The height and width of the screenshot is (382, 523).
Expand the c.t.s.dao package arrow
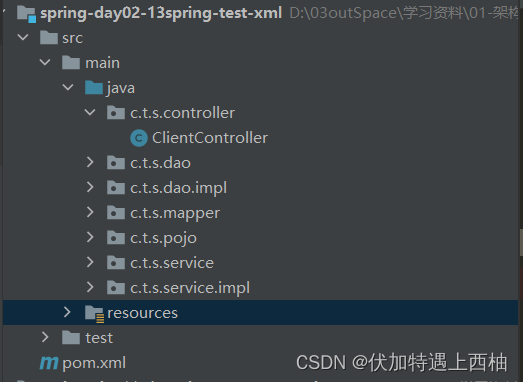(x=90, y=162)
